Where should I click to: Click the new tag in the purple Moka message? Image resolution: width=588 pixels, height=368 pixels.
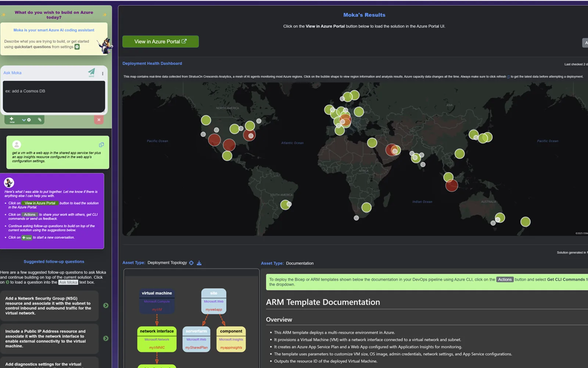click(26, 238)
